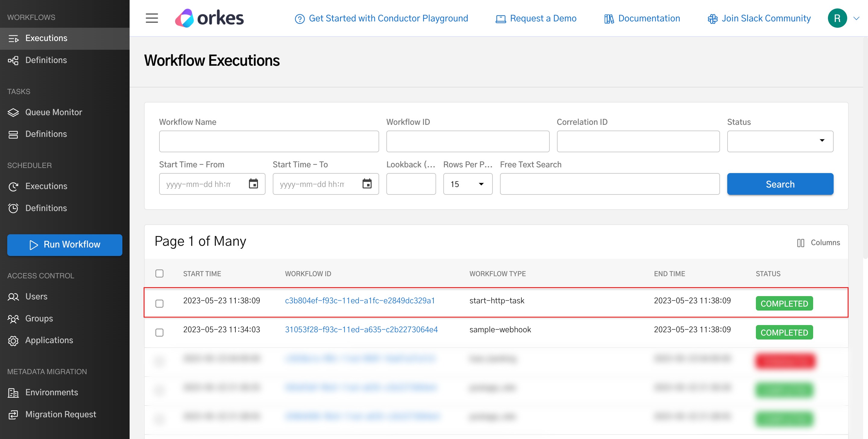Click the Columns icon above the table
The image size is (868, 439).
tap(801, 242)
